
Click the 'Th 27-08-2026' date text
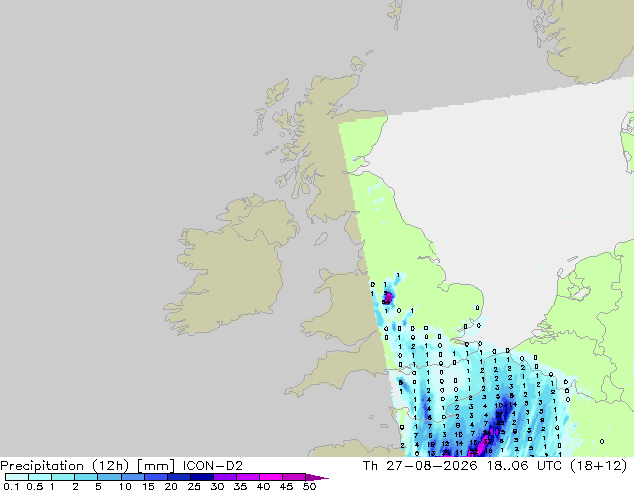pos(420,466)
